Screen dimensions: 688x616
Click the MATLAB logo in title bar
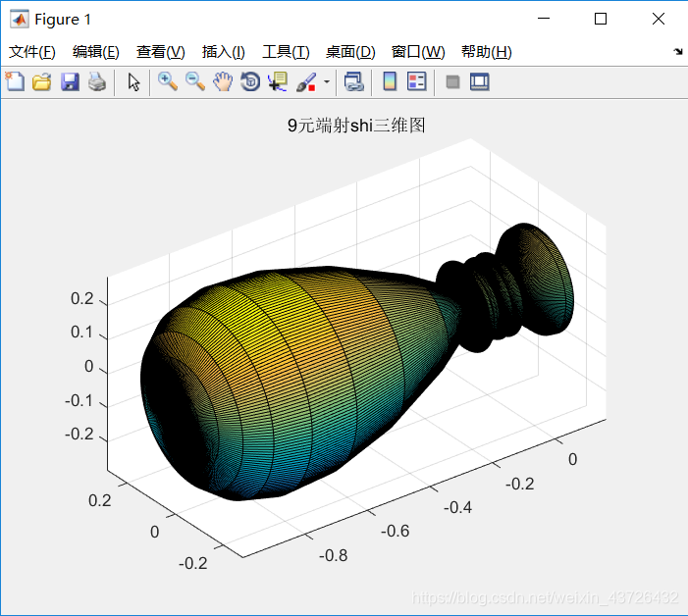pos(20,20)
